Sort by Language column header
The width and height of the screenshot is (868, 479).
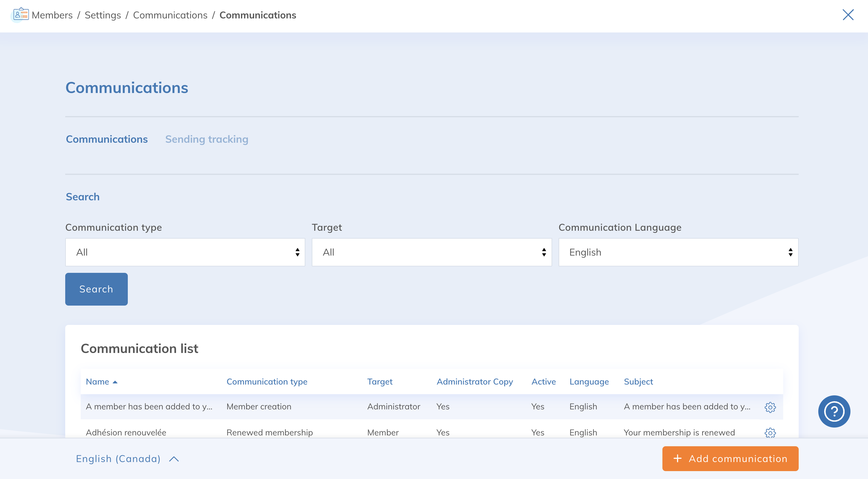pyautogui.click(x=589, y=382)
